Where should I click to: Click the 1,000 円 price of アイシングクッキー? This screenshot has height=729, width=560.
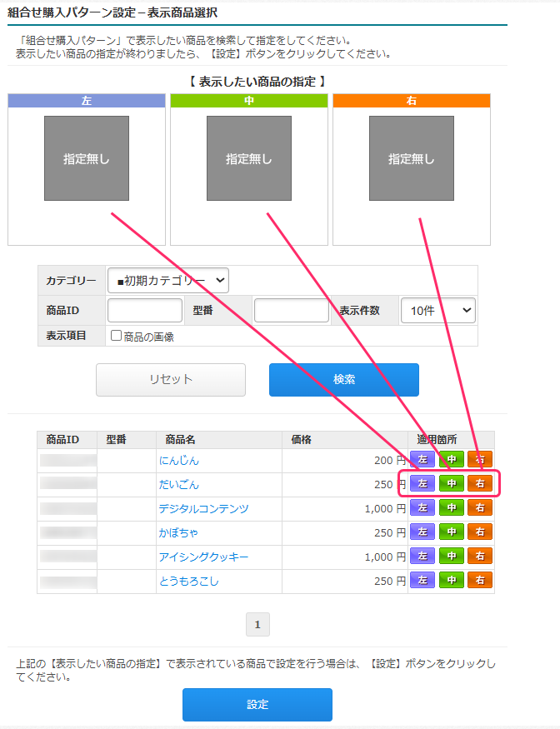click(385, 557)
